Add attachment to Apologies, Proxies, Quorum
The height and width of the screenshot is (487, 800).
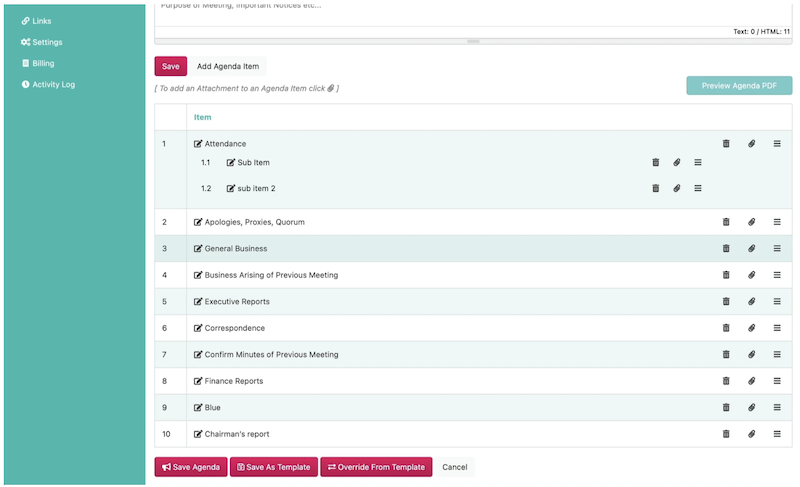(x=751, y=222)
